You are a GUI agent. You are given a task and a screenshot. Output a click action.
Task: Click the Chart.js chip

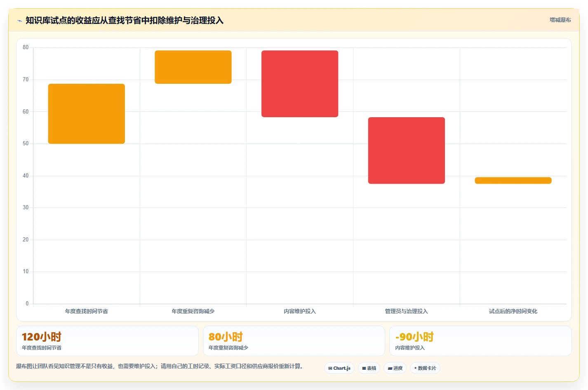(x=339, y=368)
